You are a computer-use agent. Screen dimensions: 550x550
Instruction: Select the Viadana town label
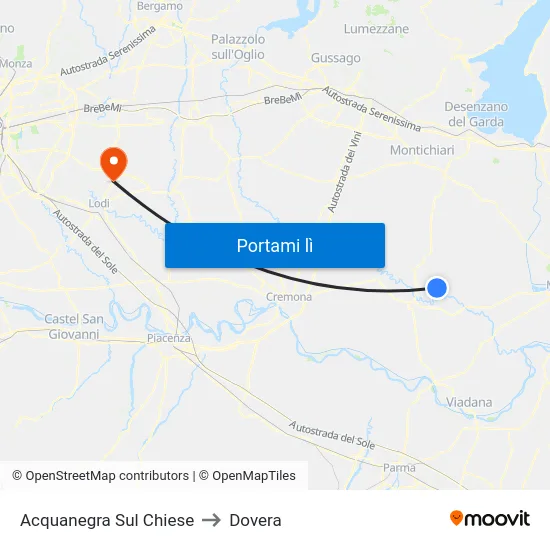(469, 402)
